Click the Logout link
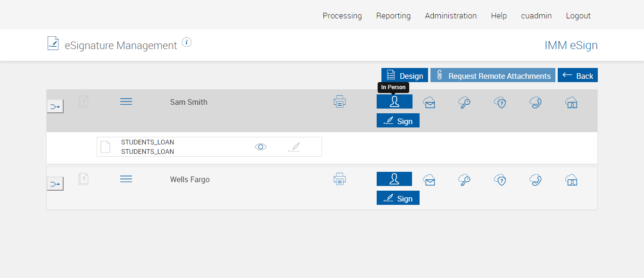Screen dimensions: 644x278 pos(578,16)
